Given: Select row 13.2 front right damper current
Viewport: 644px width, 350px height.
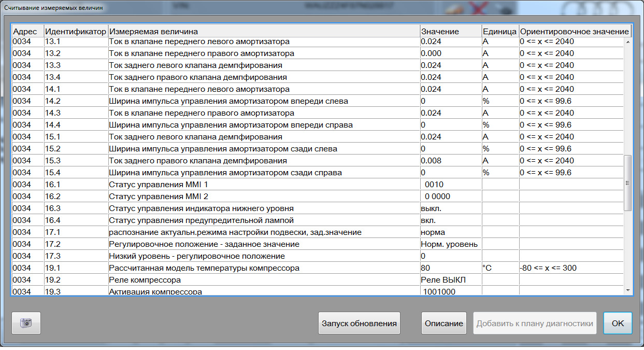Looking at the screenshot, I should 202,53.
